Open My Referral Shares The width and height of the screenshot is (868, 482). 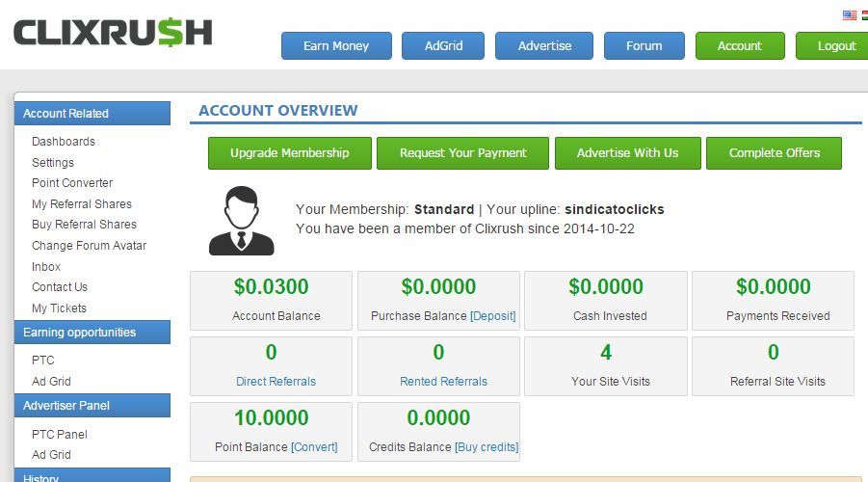(81, 203)
